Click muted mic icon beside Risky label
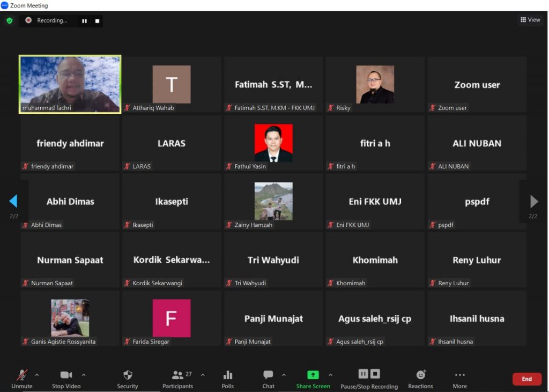This screenshot has height=392, width=549. point(331,108)
